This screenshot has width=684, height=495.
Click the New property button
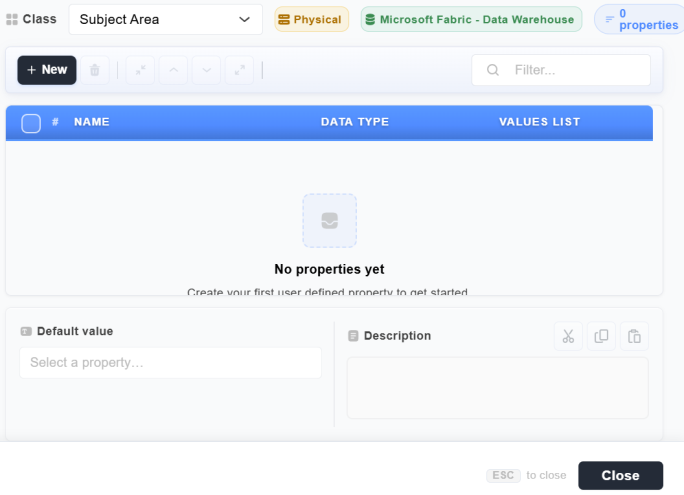[x=47, y=70]
